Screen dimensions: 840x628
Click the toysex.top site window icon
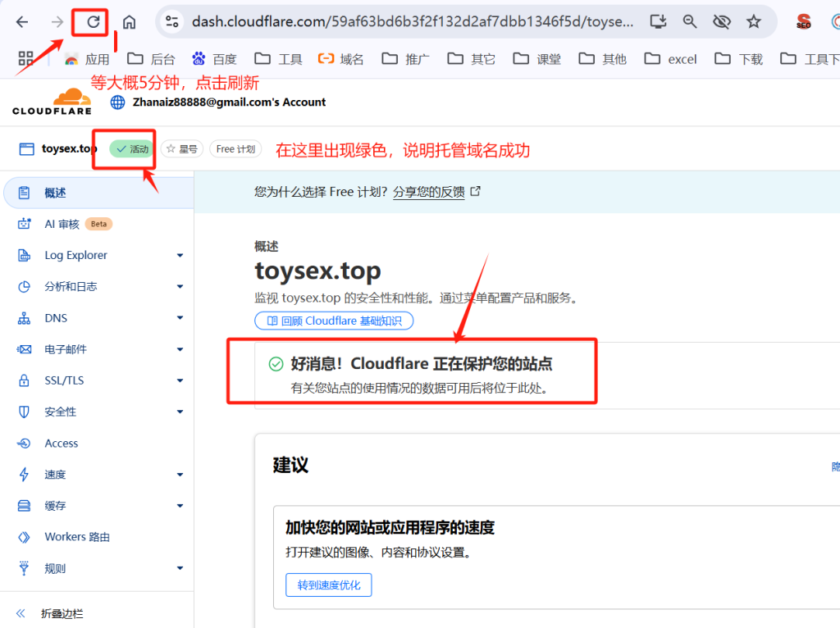coord(26,149)
